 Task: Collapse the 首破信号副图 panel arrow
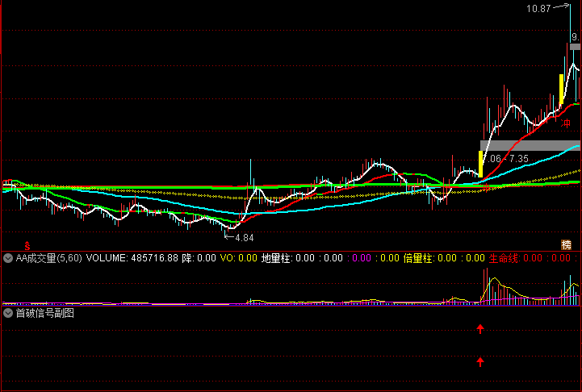point(8,314)
